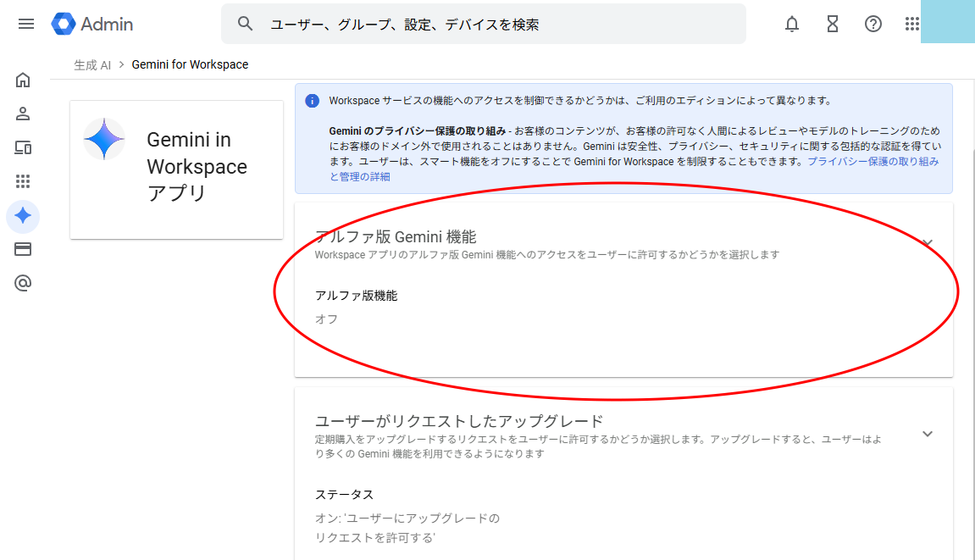Open the Billing card icon in sidebar

23,249
